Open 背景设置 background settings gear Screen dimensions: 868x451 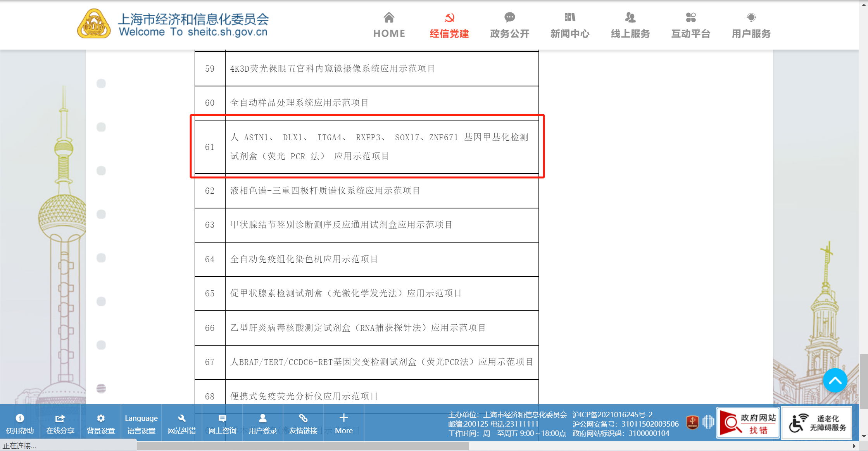tap(101, 423)
